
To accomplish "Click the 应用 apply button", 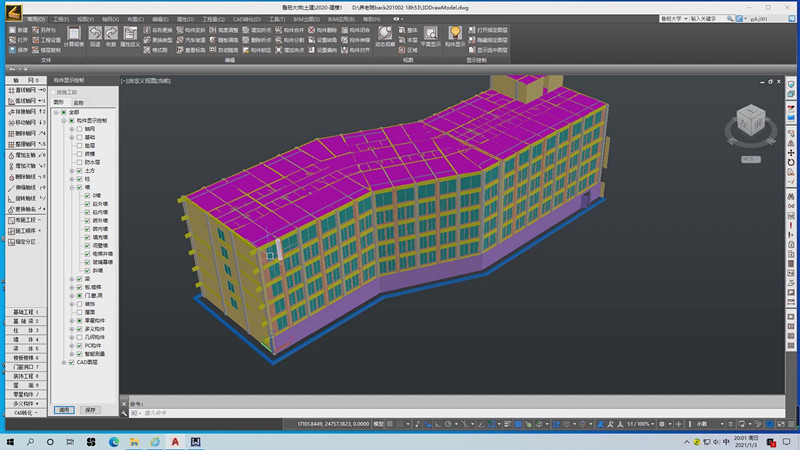I will [x=64, y=410].
